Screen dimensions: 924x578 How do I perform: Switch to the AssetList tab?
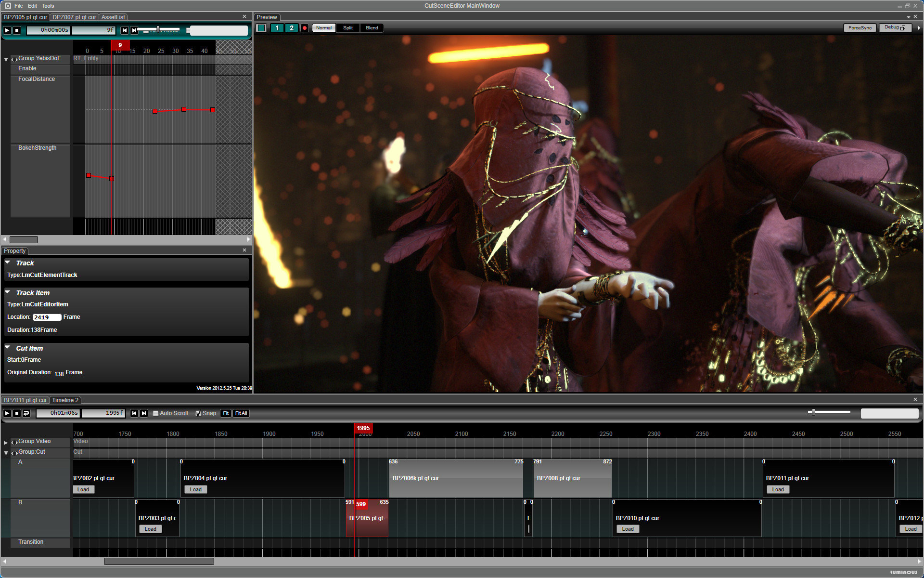113,17
